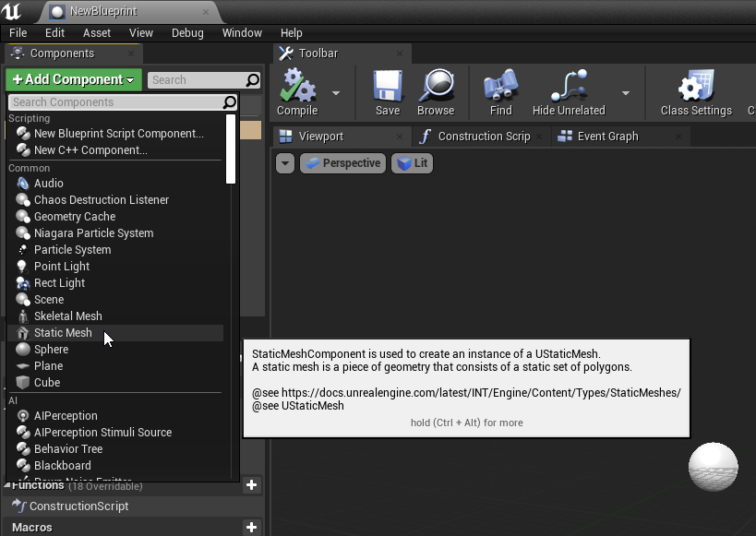Viewport: 756px width, 536px height.
Task: Open the viewport options dropdown arrow
Action: [285, 163]
